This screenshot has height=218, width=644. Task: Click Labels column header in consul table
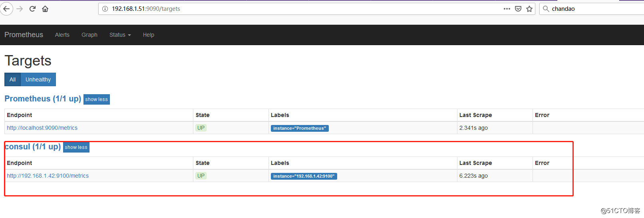[x=280, y=163]
